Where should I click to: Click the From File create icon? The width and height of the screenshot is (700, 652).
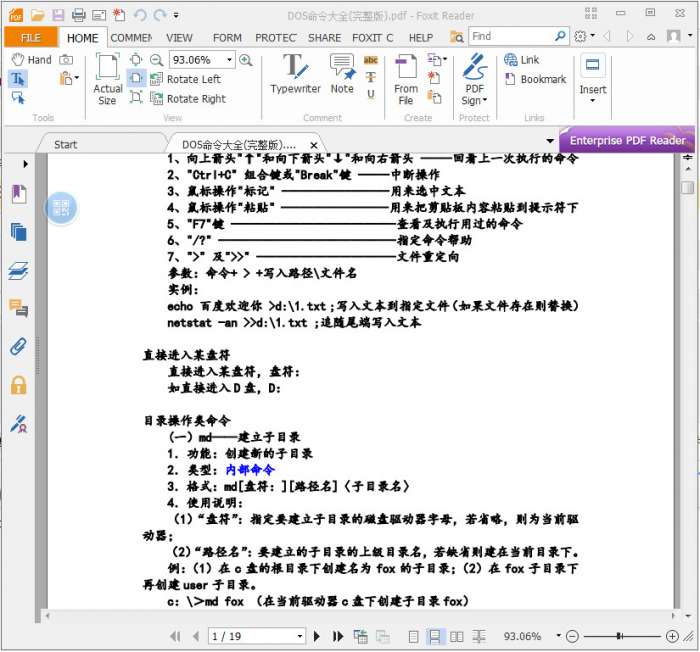pyautogui.click(x=406, y=80)
